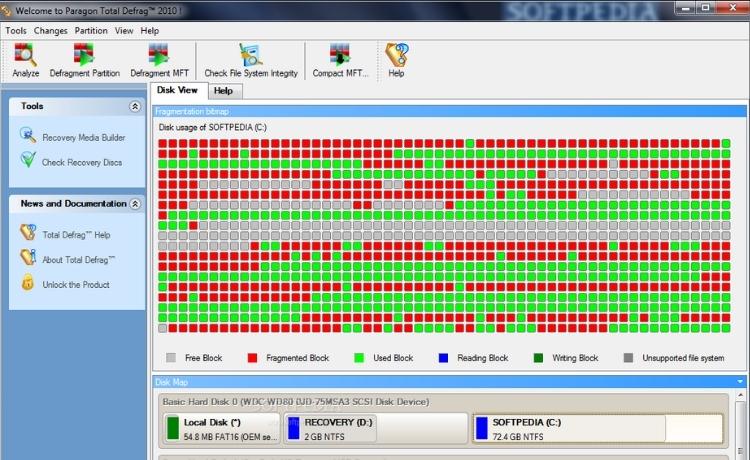Click the Check Recovery Discs checkmark icon
The image size is (750, 460).
pos(28,160)
